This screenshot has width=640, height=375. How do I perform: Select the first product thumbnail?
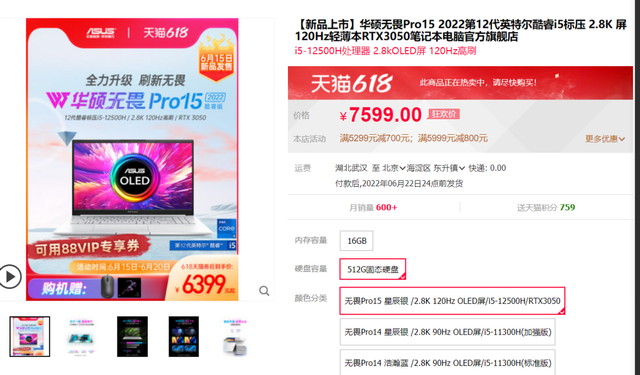(x=30, y=336)
